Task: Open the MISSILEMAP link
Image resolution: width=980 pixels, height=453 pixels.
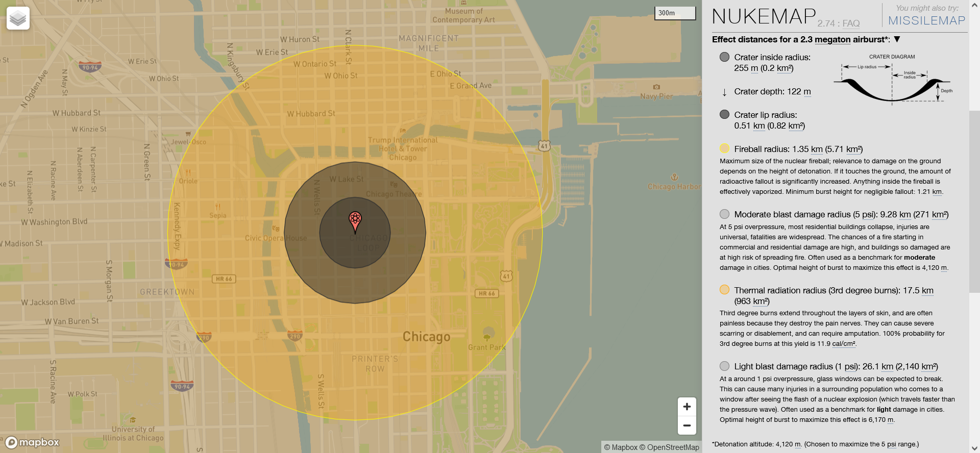Action: point(926,20)
